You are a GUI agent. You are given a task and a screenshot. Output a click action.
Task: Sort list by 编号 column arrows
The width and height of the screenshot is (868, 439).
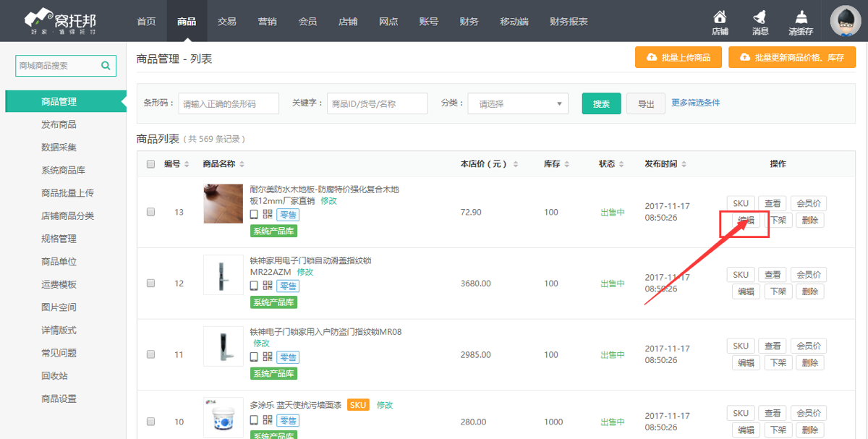[187, 164]
